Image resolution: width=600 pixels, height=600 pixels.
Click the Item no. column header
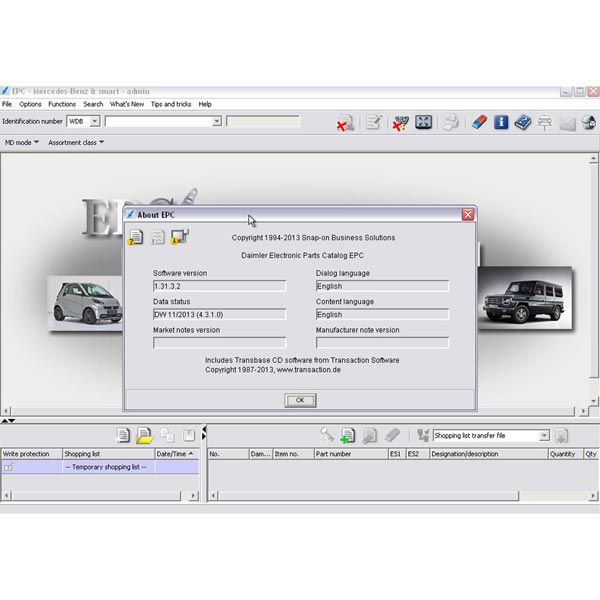click(293, 454)
